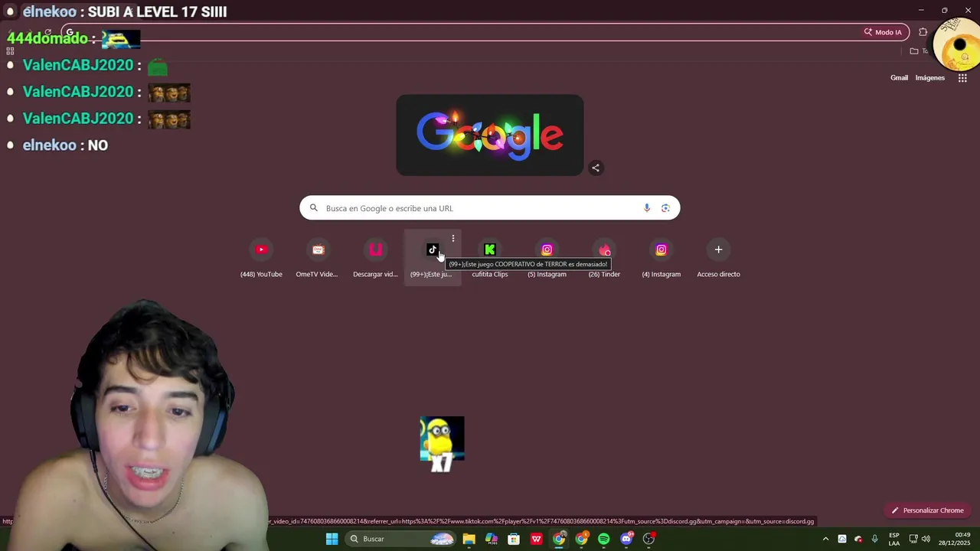This screenshot has height=551, width=980.
Task: Open the (26) Tinder shortcut
Action: click(604, 258)
